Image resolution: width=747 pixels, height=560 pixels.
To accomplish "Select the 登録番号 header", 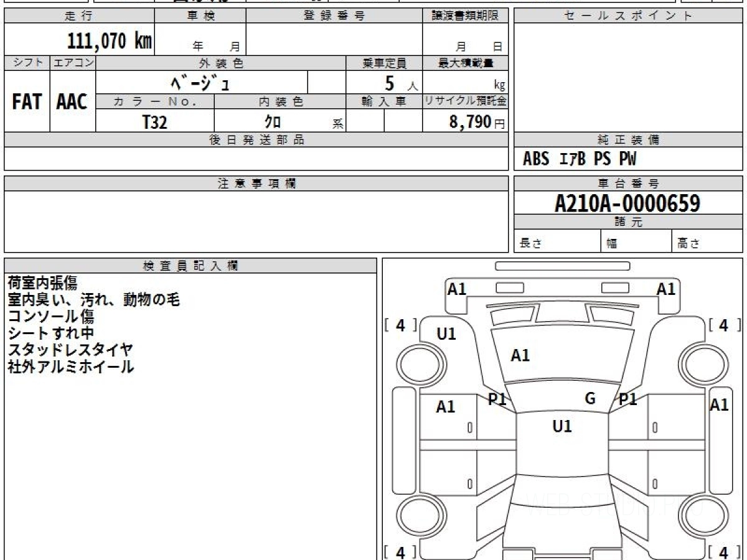I will pos(334,16).
